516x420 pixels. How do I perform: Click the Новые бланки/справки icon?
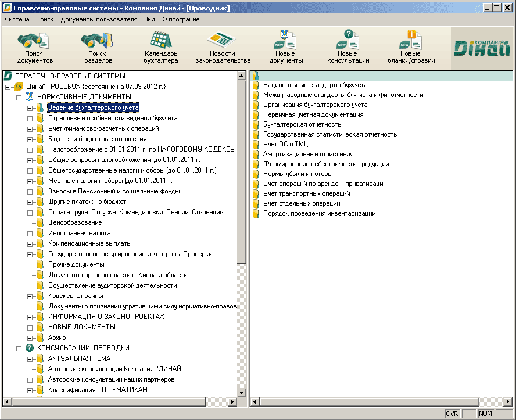point(411,41)
